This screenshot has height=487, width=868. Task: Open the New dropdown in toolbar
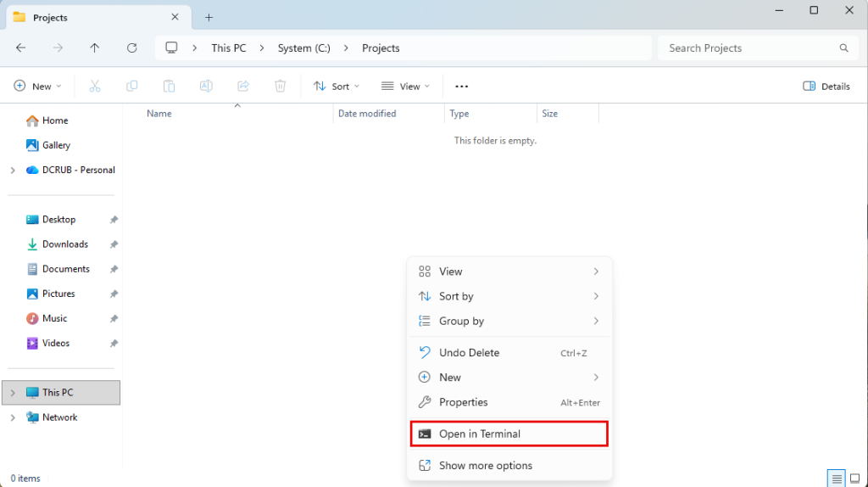tap(37, 87)
